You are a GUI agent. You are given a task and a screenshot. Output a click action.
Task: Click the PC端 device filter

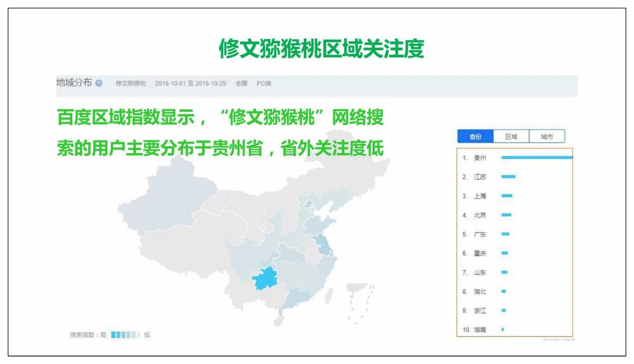(x=264, y=83)
